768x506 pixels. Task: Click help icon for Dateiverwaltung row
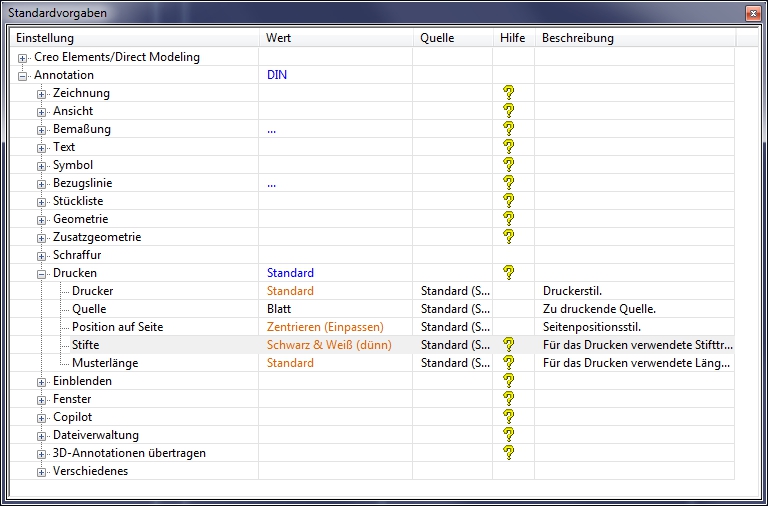[508, 435]
